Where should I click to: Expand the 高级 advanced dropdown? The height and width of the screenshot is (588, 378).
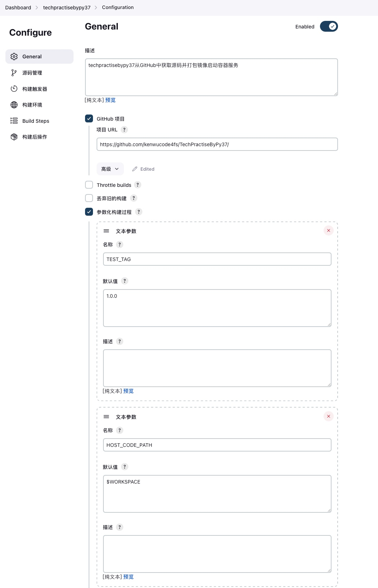tap(110, 169)
